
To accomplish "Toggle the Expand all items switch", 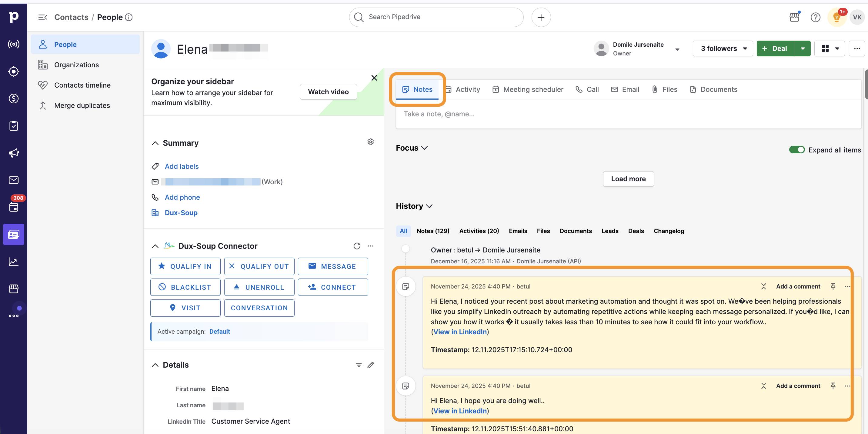I will click(x=796, y=150).
